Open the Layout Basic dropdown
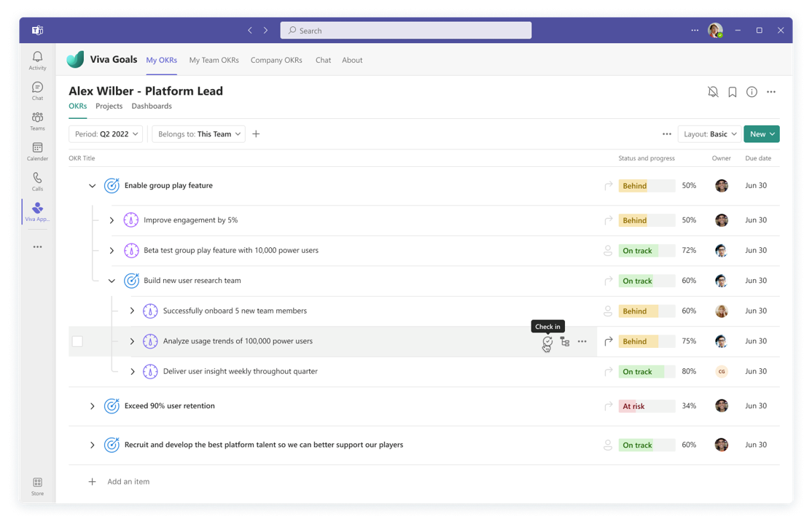This screenshot has height=525, width=812. (x=710, y=134)
